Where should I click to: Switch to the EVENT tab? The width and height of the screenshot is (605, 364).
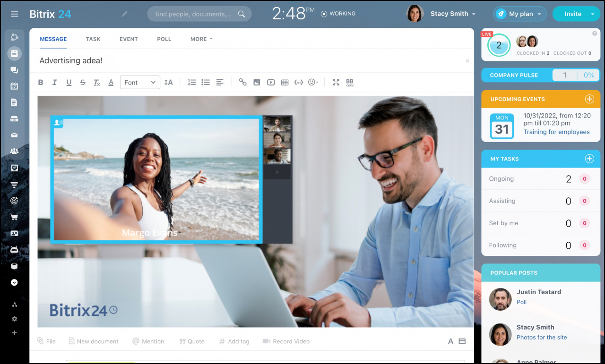click(x=129, y=39)
